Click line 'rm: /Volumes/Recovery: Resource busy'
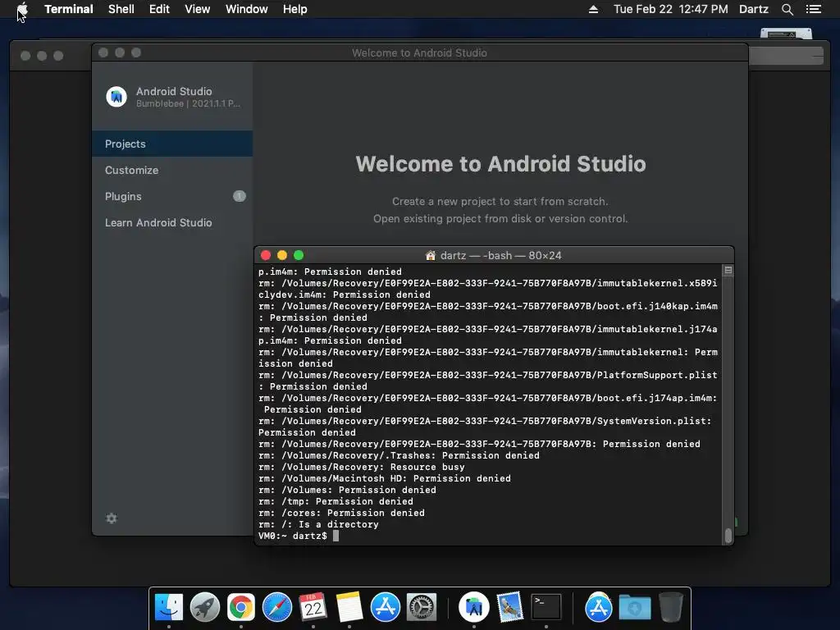This screenshot has height=630, width=840. pyautogui.click(x=361, y=467)
